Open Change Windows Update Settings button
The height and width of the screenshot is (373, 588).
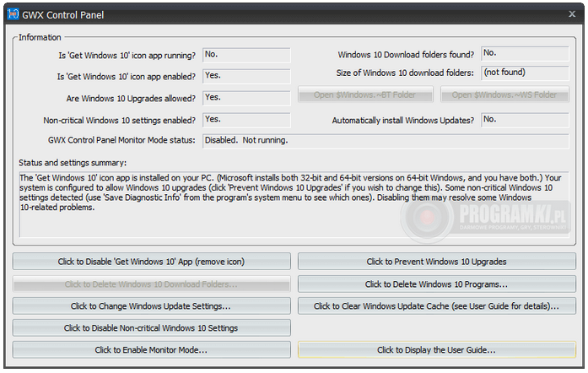click(x=152, y=305)
